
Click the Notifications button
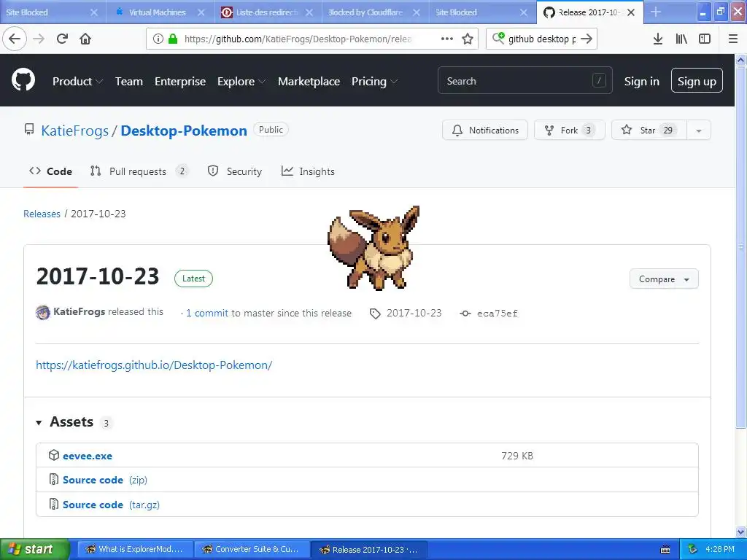(x=485, y=130)
